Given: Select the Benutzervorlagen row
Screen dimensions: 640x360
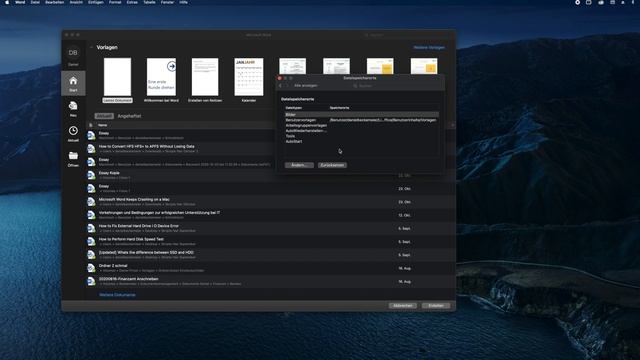Looking at the screenshot, I should [362, 120].
